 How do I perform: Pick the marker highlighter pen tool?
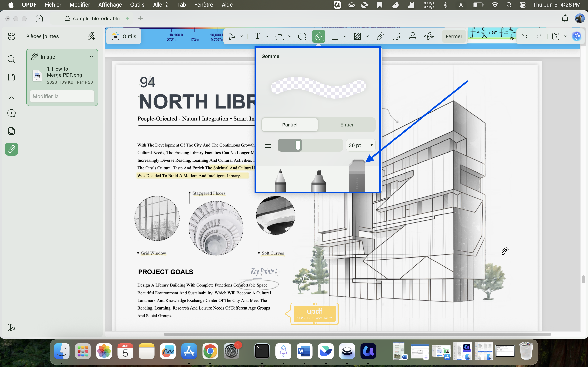(x=318, y=181)
